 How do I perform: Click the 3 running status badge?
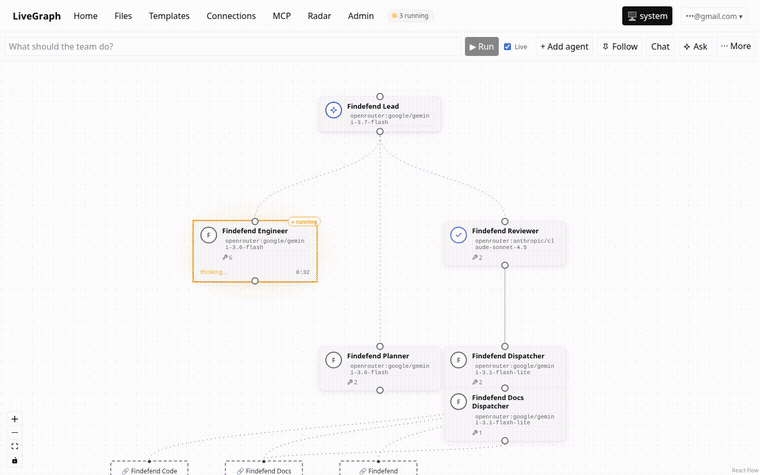point(410,16)
